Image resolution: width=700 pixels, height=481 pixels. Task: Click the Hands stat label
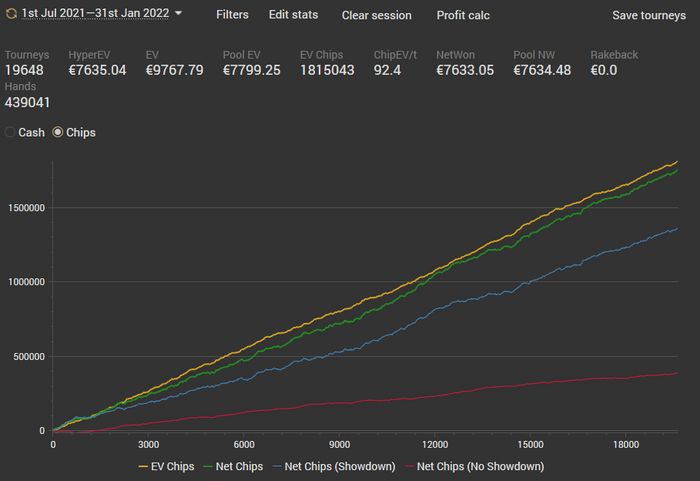(x=20, y=86)
